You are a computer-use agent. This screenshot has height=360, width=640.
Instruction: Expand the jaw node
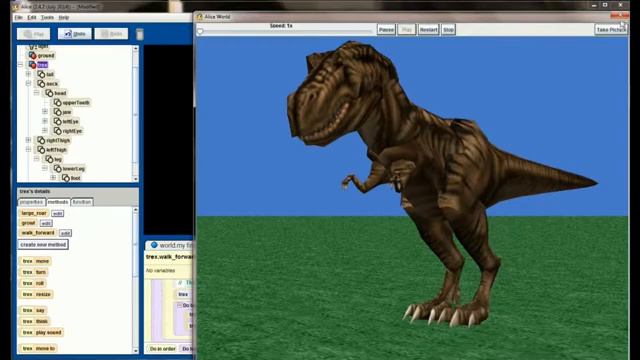point(45,111)
